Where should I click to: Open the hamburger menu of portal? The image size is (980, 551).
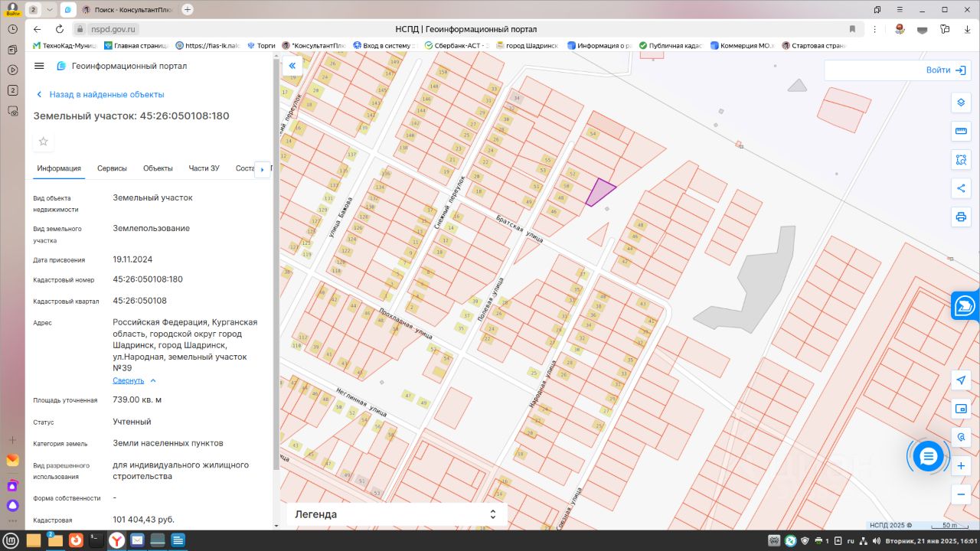40,66
